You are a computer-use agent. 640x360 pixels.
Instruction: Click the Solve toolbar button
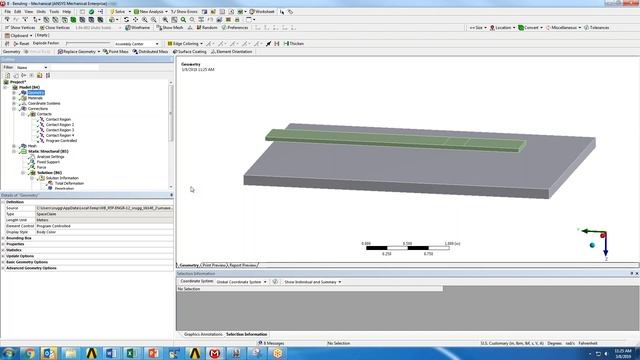click(x=118, y=12)
